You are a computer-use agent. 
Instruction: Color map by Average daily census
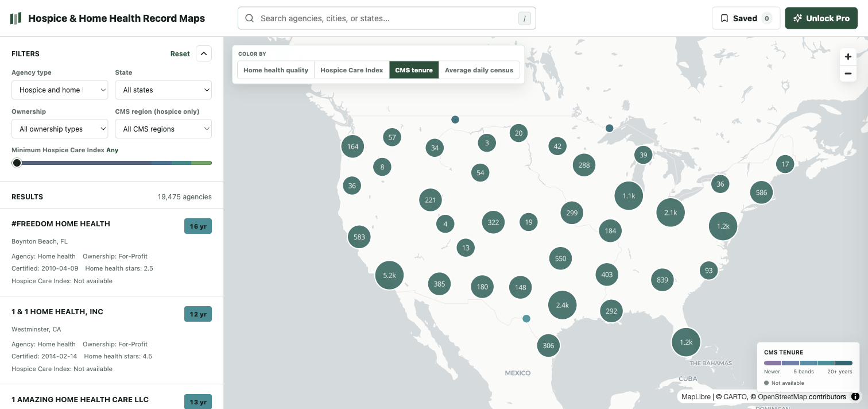click(479, 70)
